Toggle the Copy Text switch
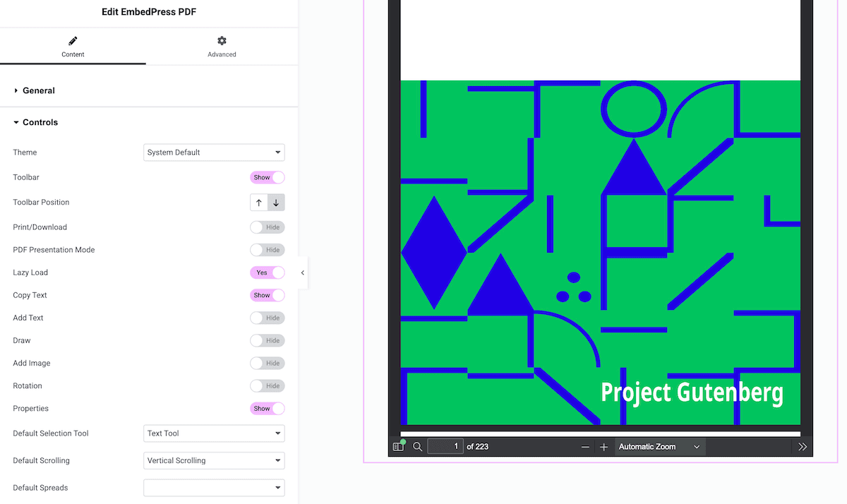Screen dimensions: 847x504 tap(268, 295)
